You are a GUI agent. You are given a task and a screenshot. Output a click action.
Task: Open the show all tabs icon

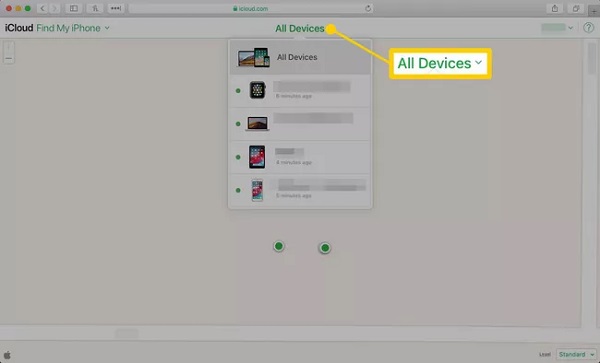click(575, 8)
